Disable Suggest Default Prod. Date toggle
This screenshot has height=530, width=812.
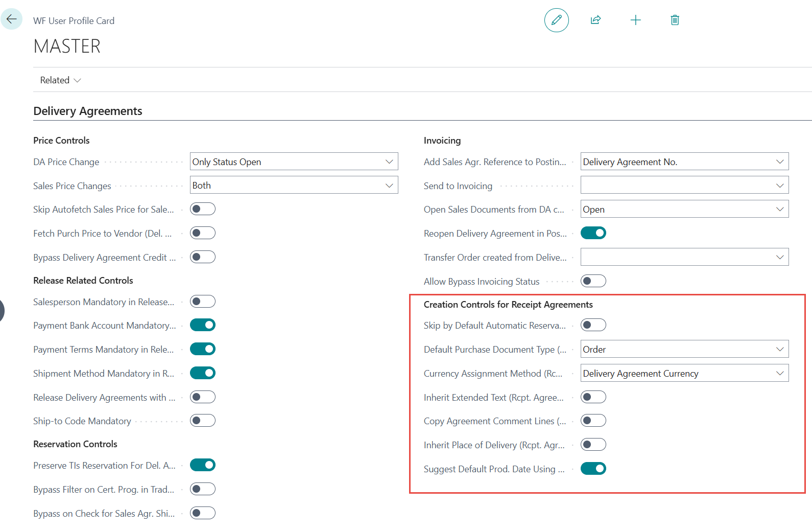[x=593, y=469]
